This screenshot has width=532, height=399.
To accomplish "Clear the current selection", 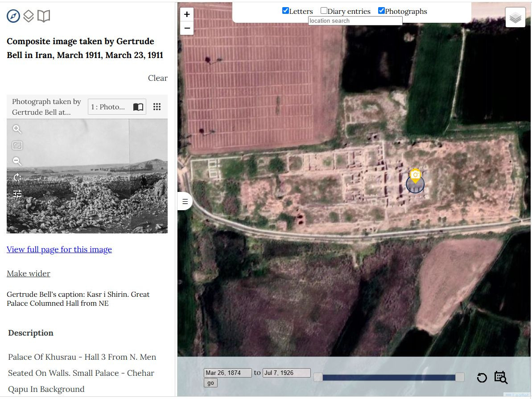I will coord(158,78).
